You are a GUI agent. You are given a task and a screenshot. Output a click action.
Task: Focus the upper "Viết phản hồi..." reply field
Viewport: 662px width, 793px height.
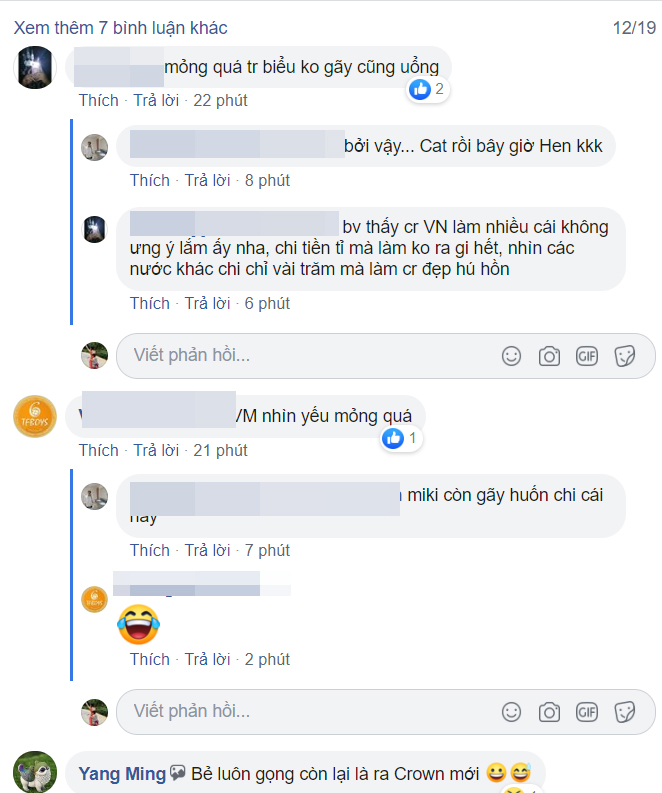pyautogui.click(x=300, y=356)
